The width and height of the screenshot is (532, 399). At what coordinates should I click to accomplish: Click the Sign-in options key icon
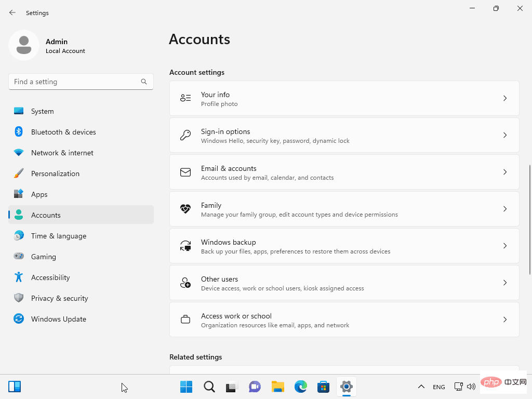185,135
